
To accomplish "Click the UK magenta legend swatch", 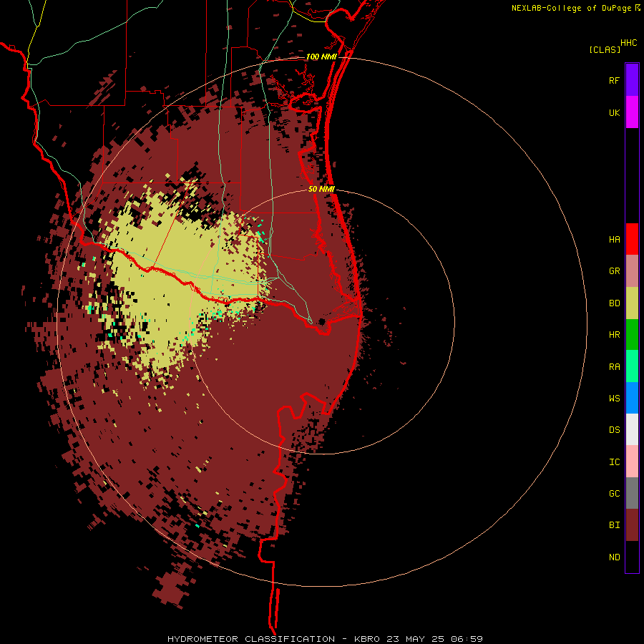I will (x=632, y=112).
